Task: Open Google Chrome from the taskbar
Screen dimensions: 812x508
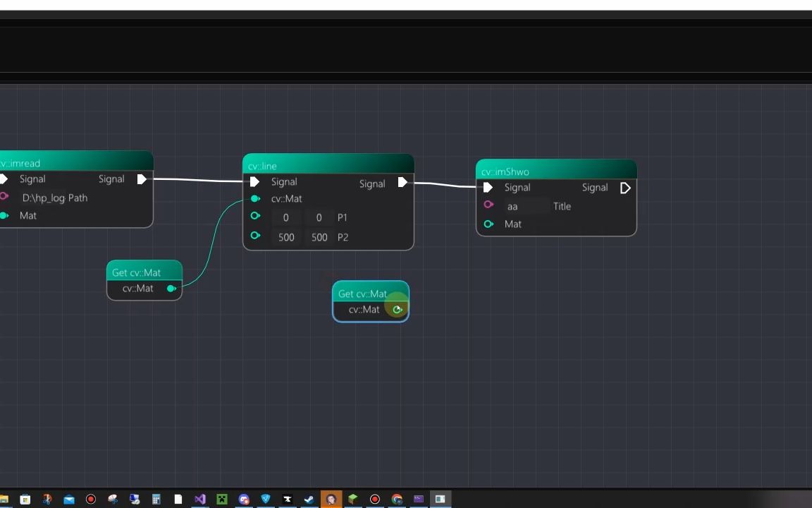Action: point(397,500)
